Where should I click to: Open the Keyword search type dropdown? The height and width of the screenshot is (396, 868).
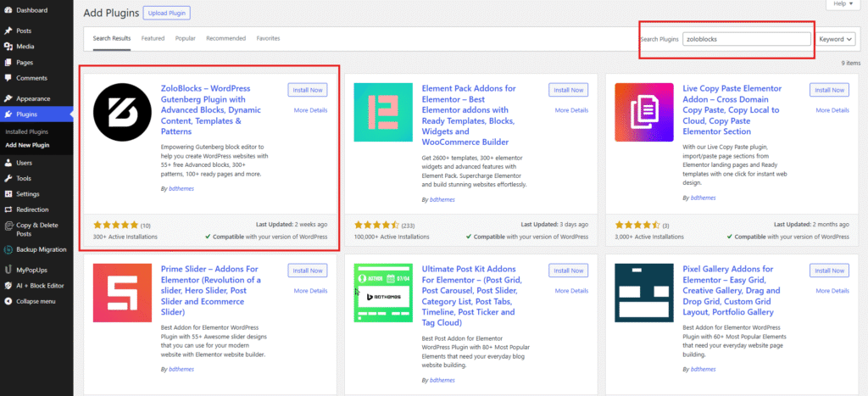click(x=836, y=39)
